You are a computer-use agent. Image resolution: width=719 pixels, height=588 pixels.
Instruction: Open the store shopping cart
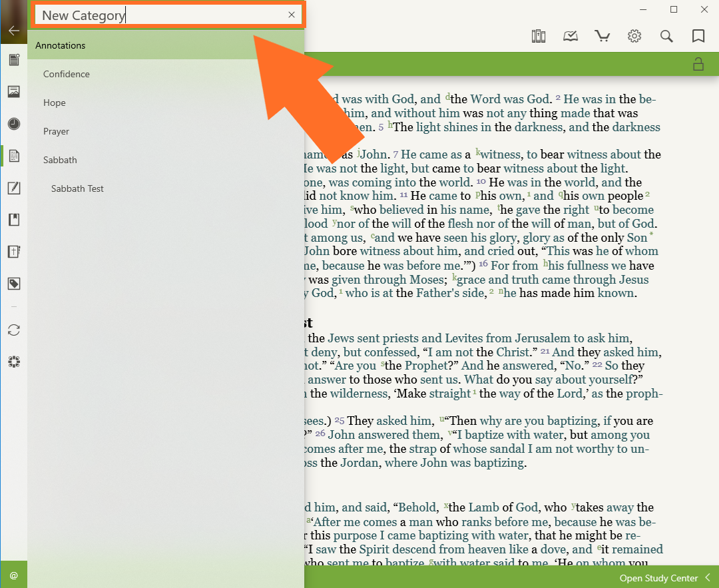click(602, 36)
